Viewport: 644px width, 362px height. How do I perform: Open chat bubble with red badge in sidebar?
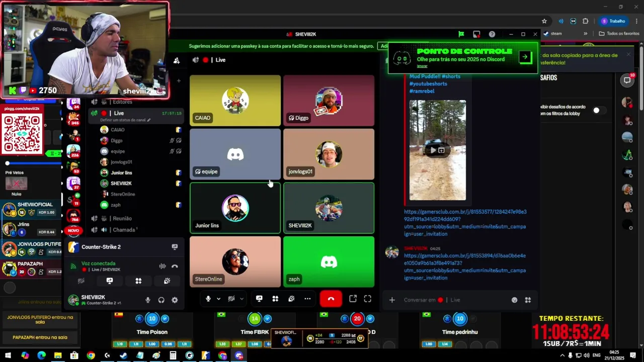(627, 80)
